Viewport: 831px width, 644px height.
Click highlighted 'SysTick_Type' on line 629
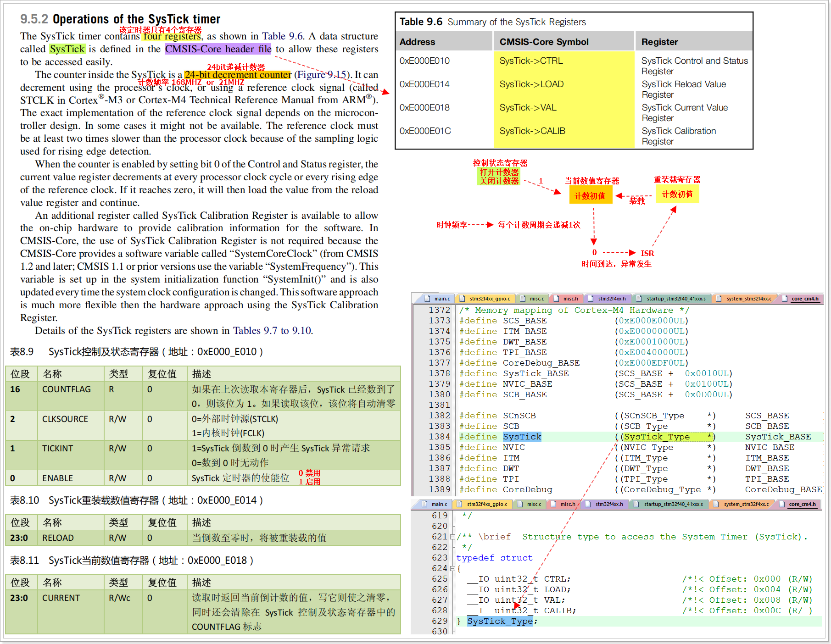500,621
